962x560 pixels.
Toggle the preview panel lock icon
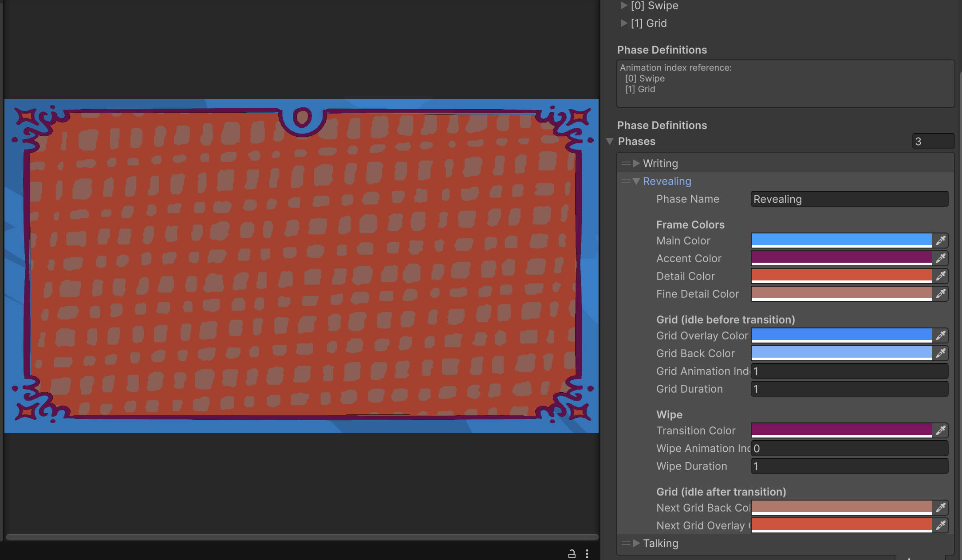(572, 553)
